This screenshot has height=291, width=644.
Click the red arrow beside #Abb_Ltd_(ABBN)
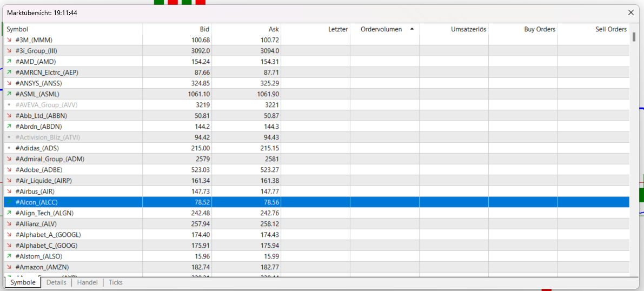coord(9,116)
